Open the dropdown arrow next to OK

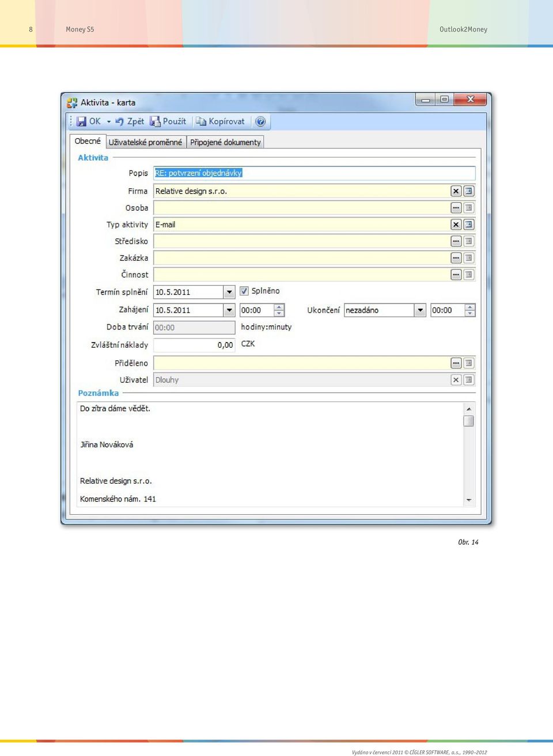click(x=108, y=121)
